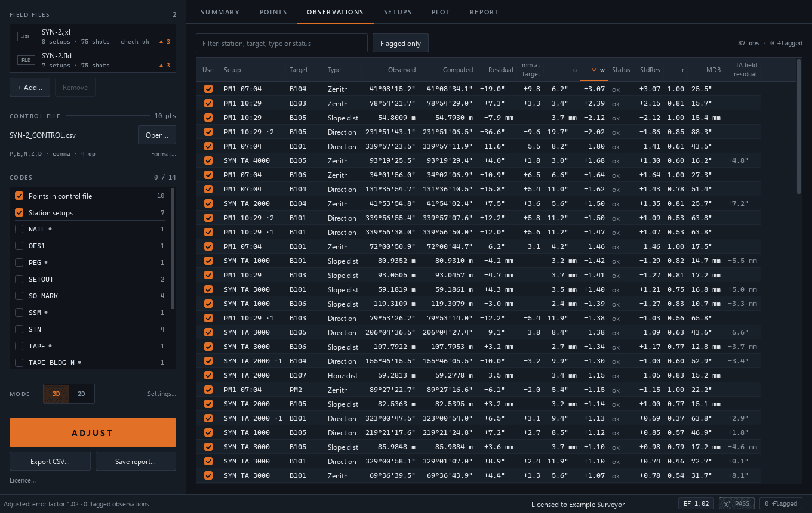Screen dimensions: 812x513
Task: Click Save report... button
Action: click(136, 461)
